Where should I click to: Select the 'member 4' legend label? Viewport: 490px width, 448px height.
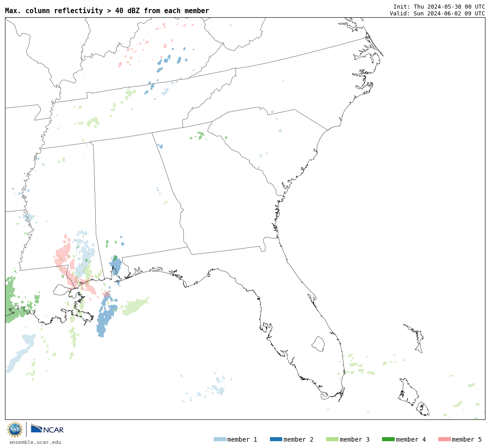coord(411,439)
